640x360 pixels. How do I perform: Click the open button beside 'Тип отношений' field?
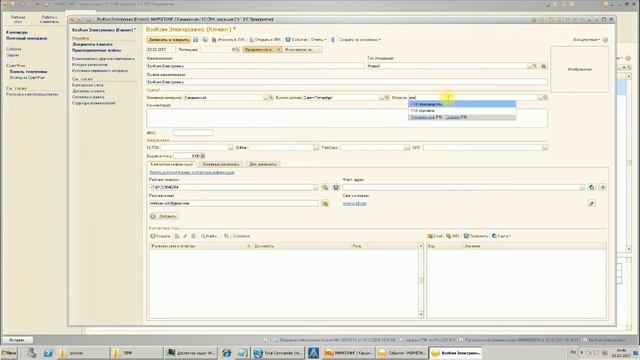[544, 66]
